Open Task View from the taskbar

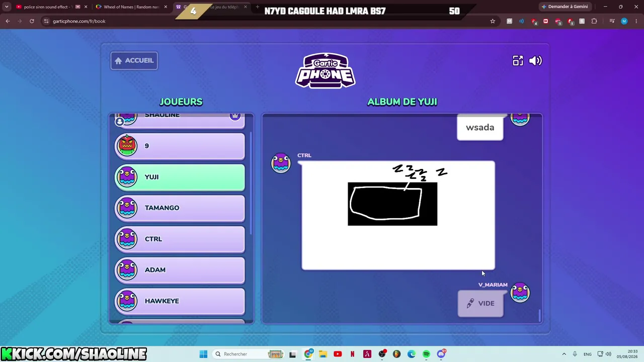[293, 354]
